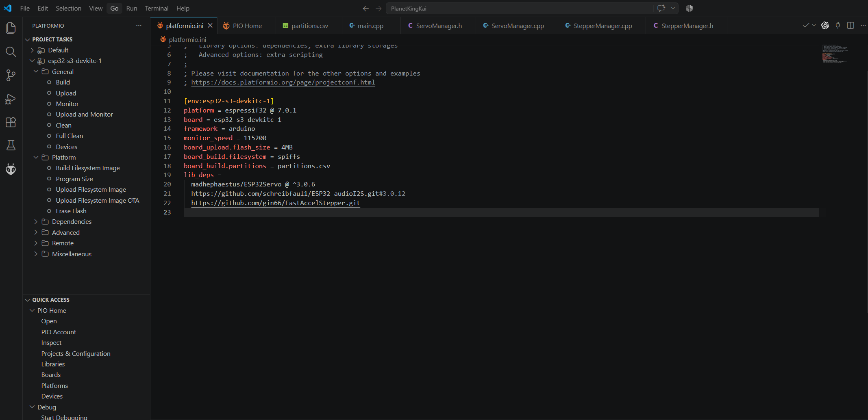Screen dimensions: 868x420
Task: Run Build Filesystem Image task
Action: click(x=87, y=168)
